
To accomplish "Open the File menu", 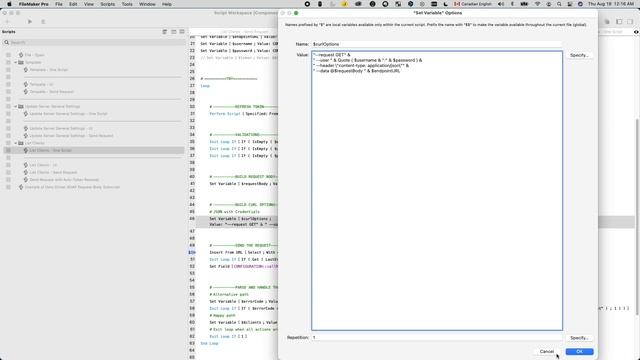I will 59,4.
